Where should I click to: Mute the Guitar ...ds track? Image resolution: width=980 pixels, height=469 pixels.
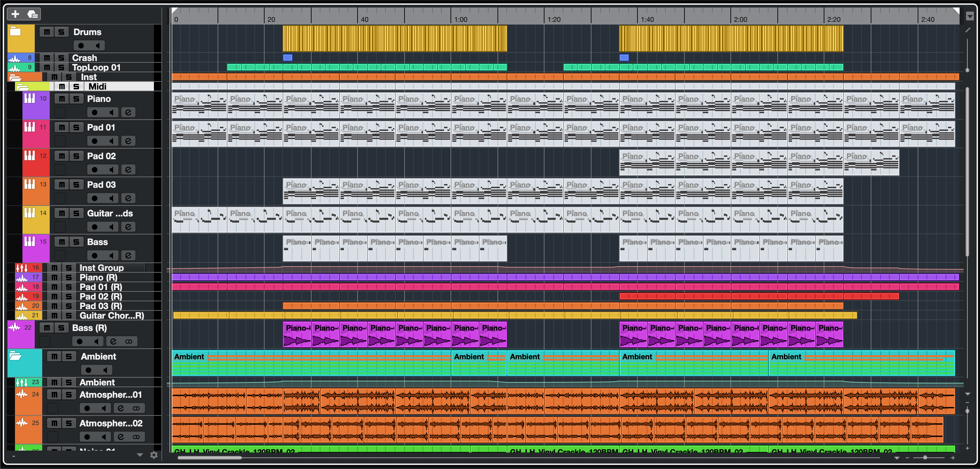click(x=62, y=213)
